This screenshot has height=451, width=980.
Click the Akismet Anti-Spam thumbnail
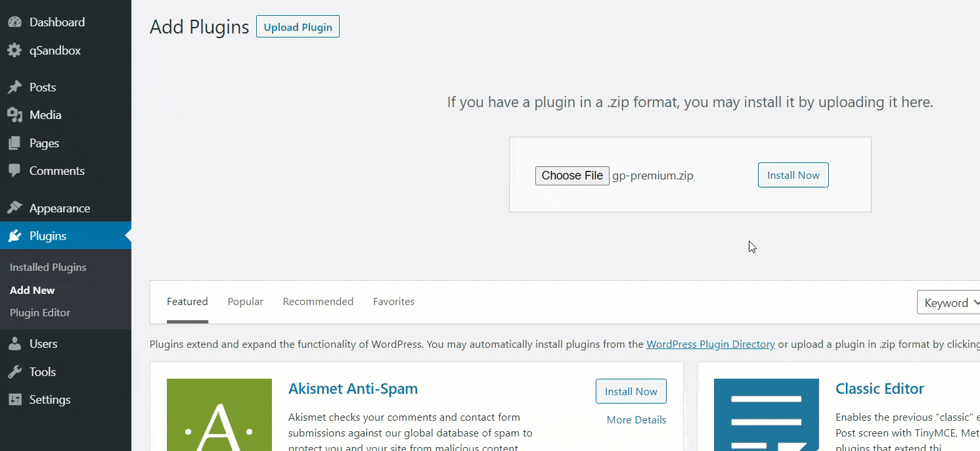pyautogui.click(x=219, y=415)
